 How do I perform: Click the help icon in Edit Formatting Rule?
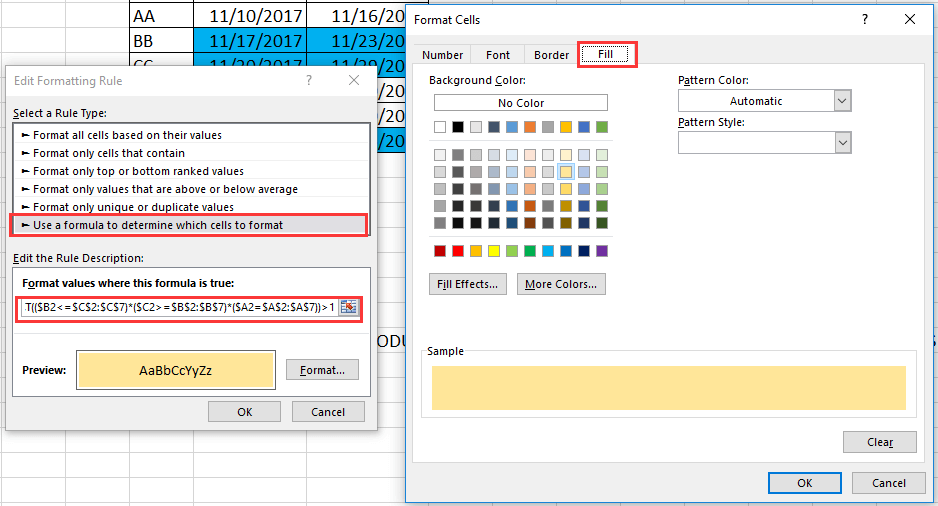308,80
